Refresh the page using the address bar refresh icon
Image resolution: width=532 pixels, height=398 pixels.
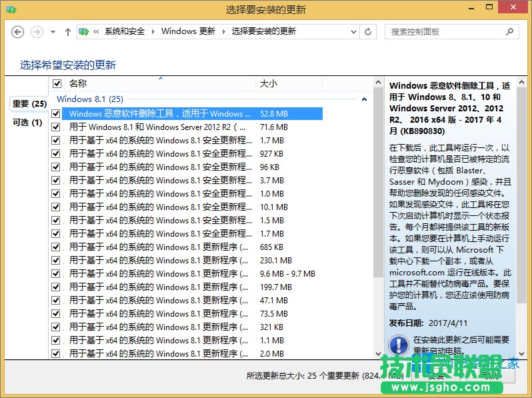click(x=368, y=31)
